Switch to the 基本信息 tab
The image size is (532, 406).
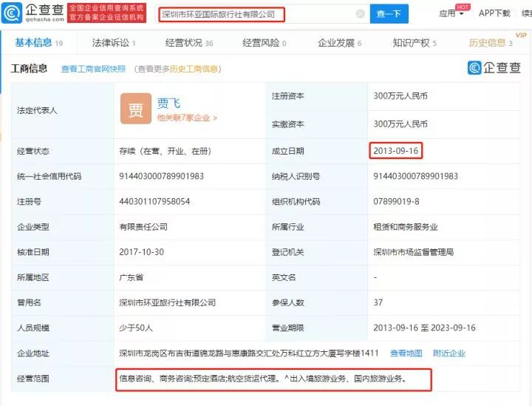click(38, 43)
